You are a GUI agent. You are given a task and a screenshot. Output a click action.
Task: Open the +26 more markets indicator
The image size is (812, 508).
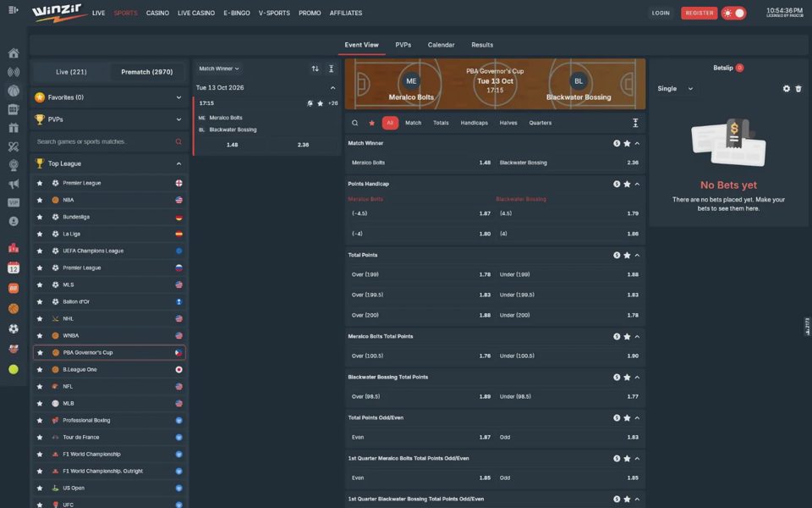click(333, 103)
